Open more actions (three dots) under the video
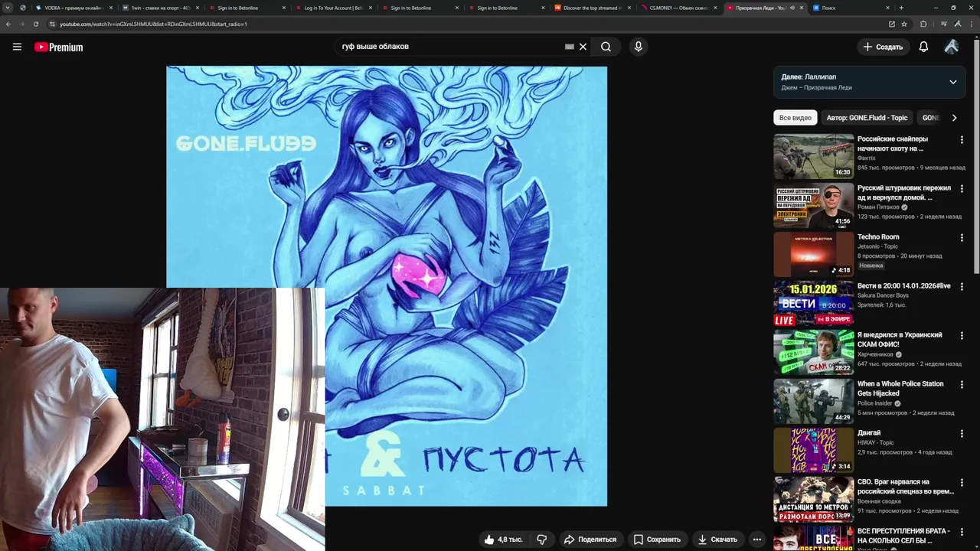Viewport: 980px width, 551px height. [756, 540]
